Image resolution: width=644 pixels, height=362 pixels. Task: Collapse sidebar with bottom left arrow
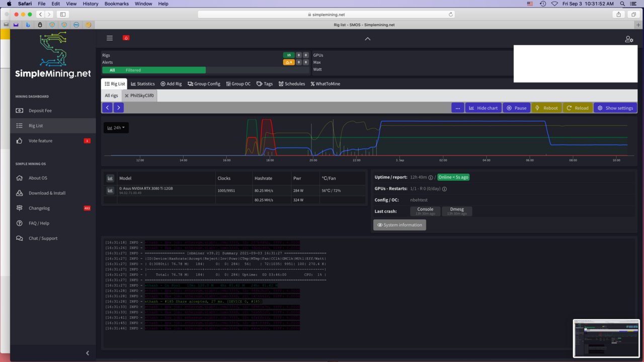pyautogui.click(x=87, y=353)
